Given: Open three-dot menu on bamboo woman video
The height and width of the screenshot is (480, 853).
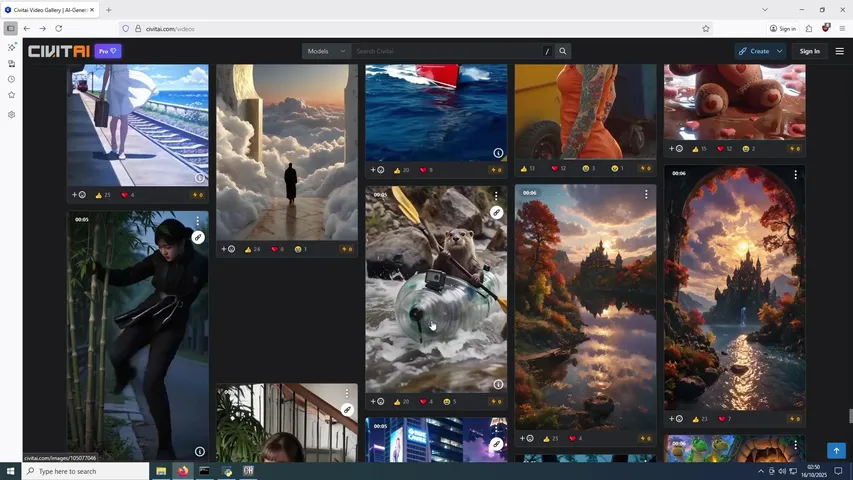Looking at the screenshot, I should pos(197,220).
